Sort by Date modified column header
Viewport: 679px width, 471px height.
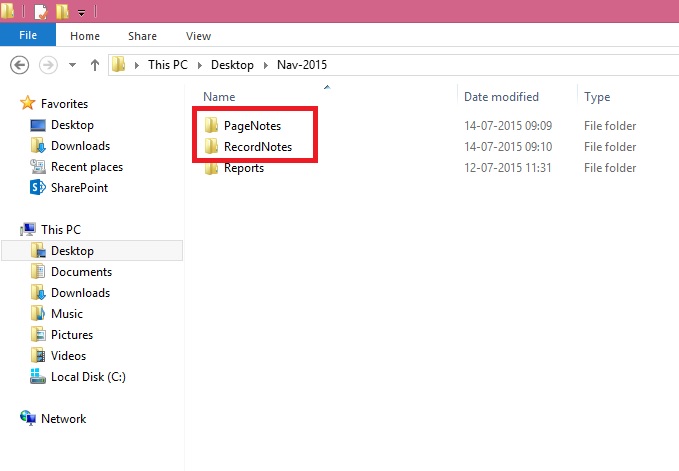click(x=501, y=97)
